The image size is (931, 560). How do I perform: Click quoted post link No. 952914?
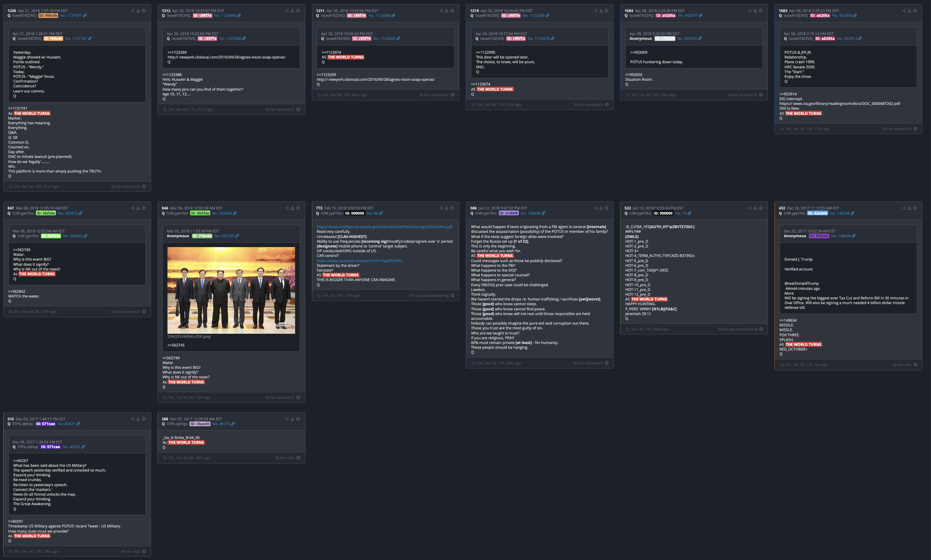tap(847, 38)
